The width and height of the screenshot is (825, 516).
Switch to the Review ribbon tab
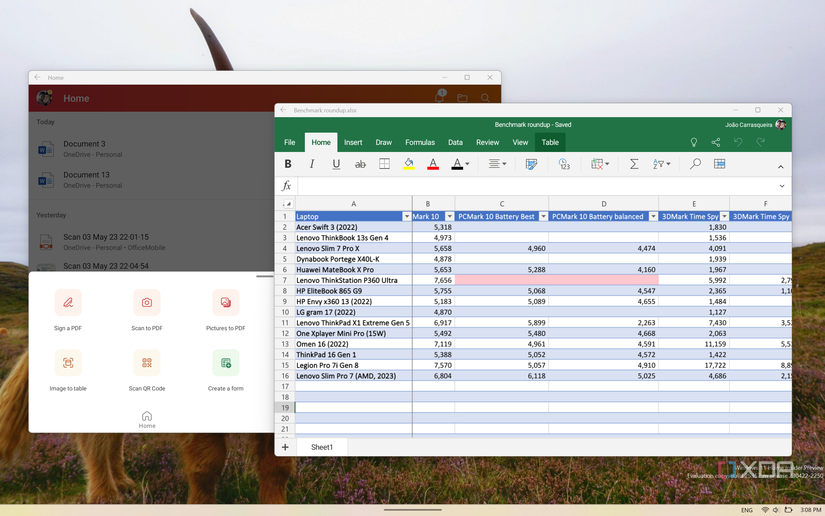tap(488, 143)
